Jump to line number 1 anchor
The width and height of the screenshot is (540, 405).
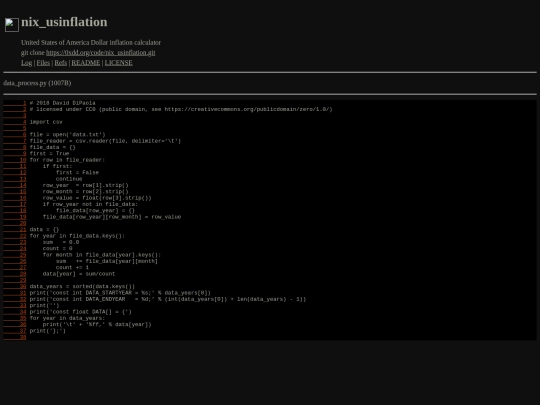click(x=15, y=103)
